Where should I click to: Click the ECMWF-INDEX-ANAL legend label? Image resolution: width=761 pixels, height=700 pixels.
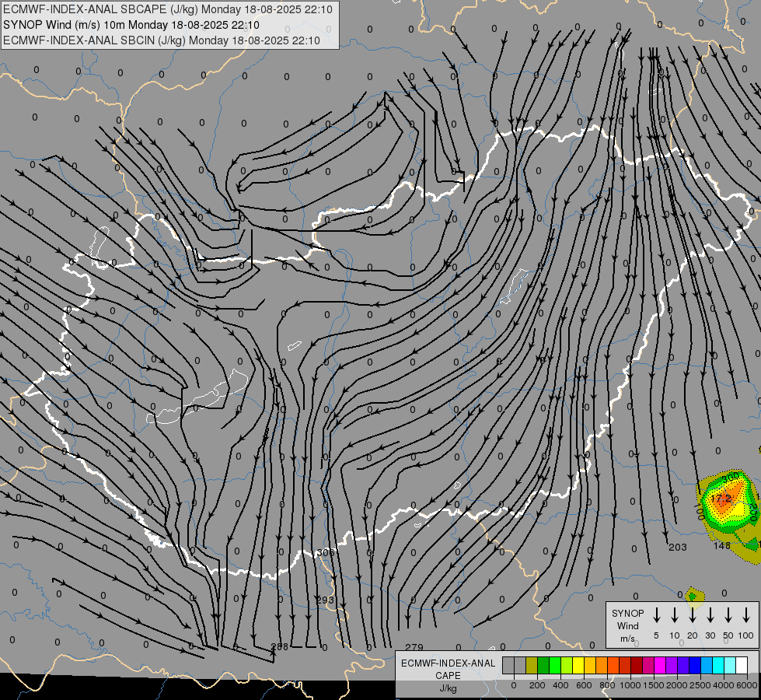tap(448, 663)
